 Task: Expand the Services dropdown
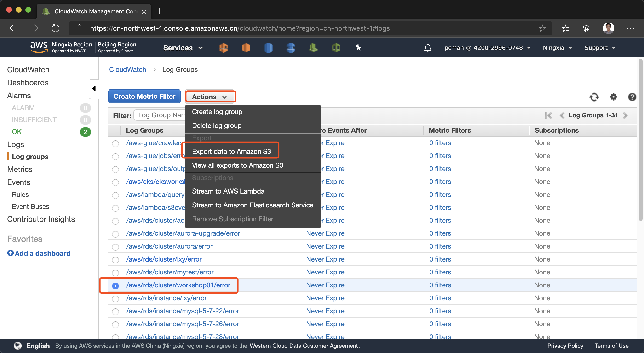(183, 48)
